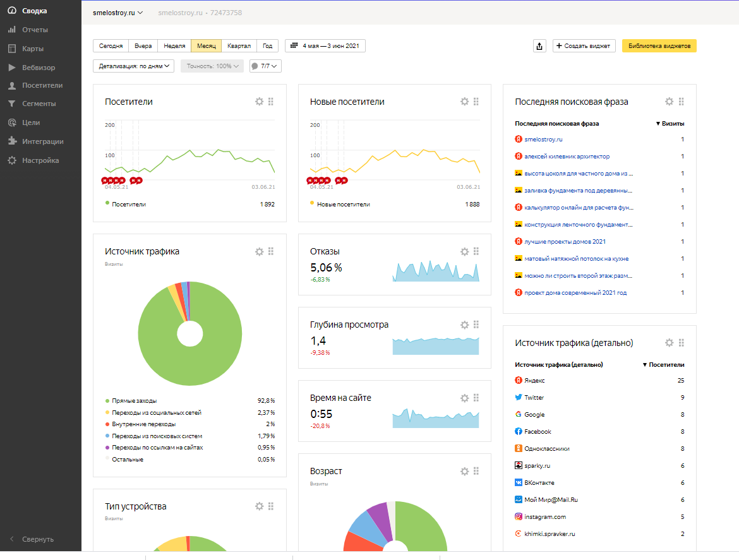
Task: Open the smelostroy.ru site selector dropdown
Action: [x=117, y=13]
